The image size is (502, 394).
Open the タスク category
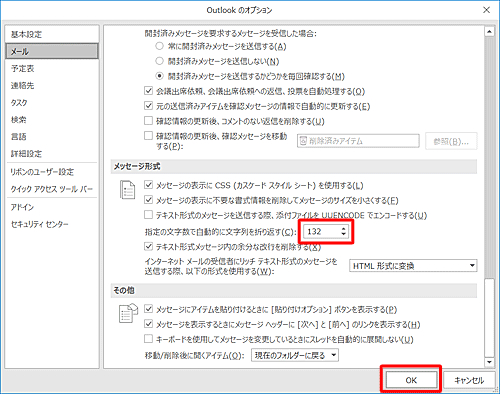coord(52,103)
